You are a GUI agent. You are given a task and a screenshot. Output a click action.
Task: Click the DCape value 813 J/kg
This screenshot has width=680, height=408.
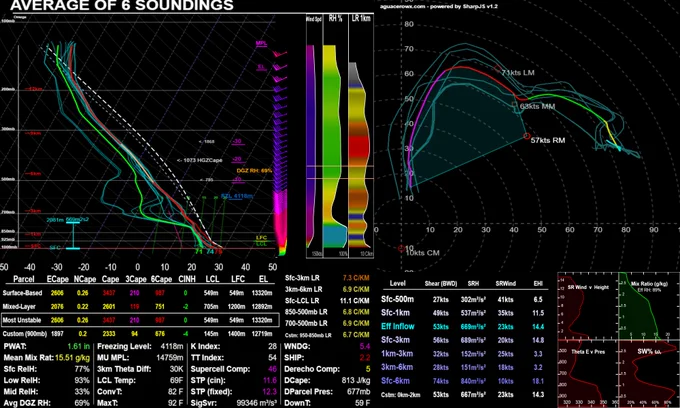pyautogui.click(x=356, y=380)
